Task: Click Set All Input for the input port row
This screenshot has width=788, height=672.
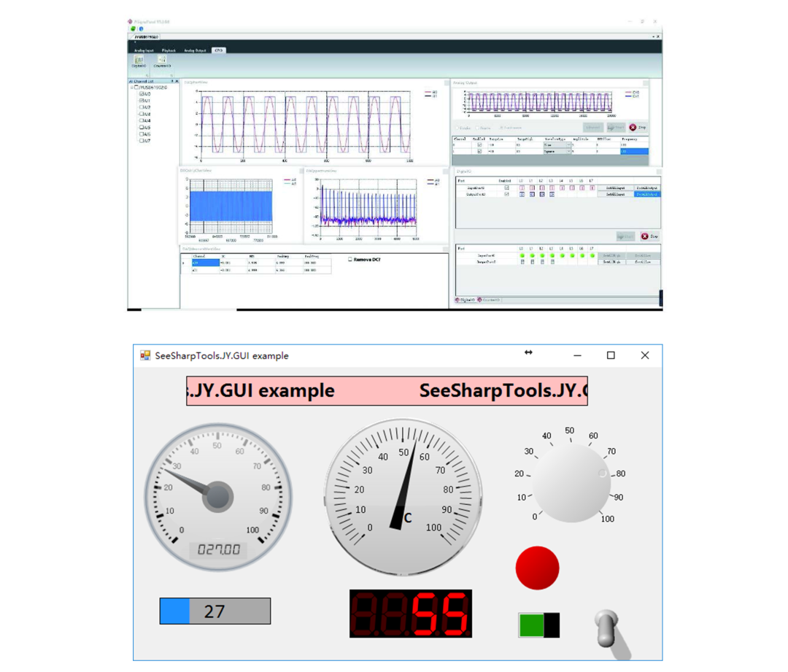Action: (615, 188)
